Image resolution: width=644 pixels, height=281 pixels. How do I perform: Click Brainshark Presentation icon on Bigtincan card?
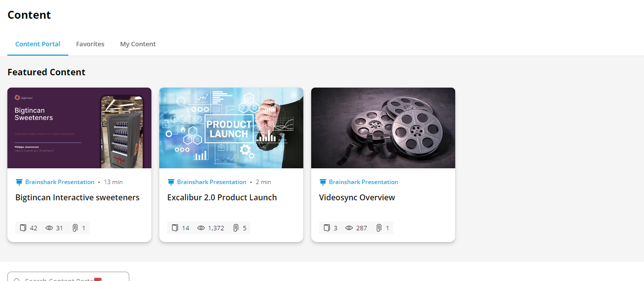(19, 182)
